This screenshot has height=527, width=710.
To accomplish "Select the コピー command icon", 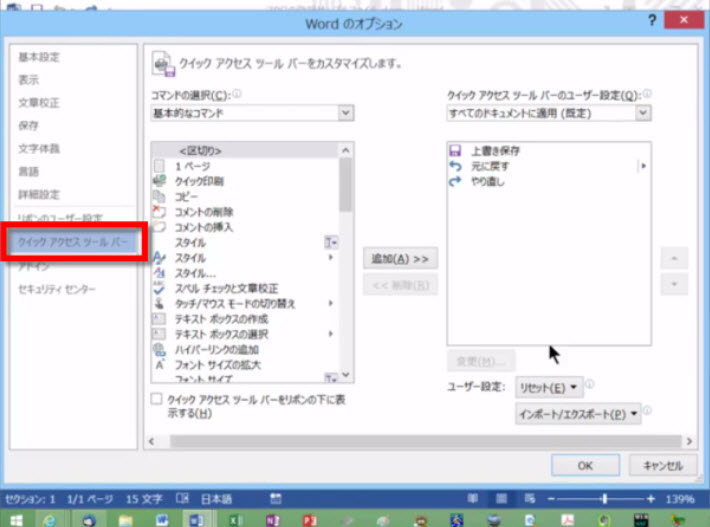I will [159, 196].
